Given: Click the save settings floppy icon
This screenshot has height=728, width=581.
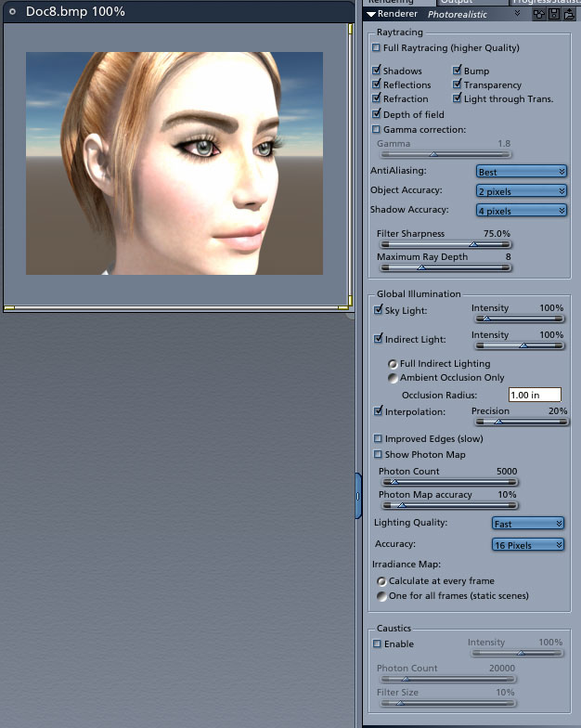Looking at the screenshot, I should [554, 14].
